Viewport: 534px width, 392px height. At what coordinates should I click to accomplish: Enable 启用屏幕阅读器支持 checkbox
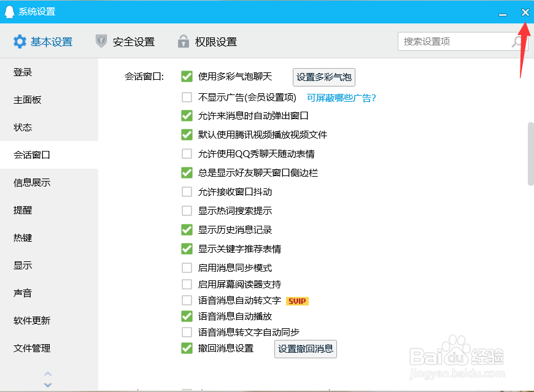[187, 284]
